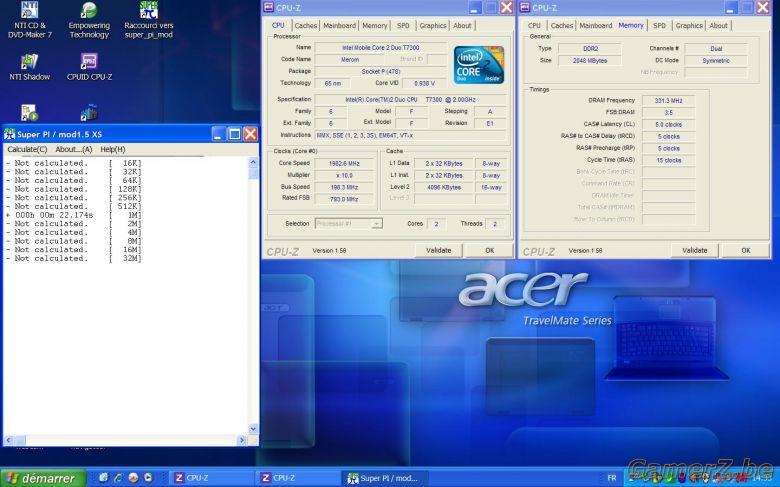
Task: Open the Help(H) menu in Super PI
Action: pyautogui.click(x=113, y=149)
